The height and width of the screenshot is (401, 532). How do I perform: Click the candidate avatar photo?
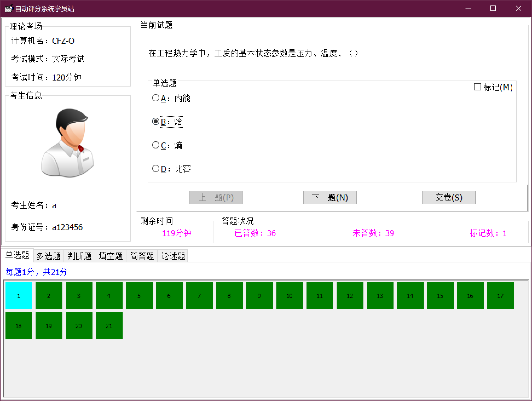(68, 143)
